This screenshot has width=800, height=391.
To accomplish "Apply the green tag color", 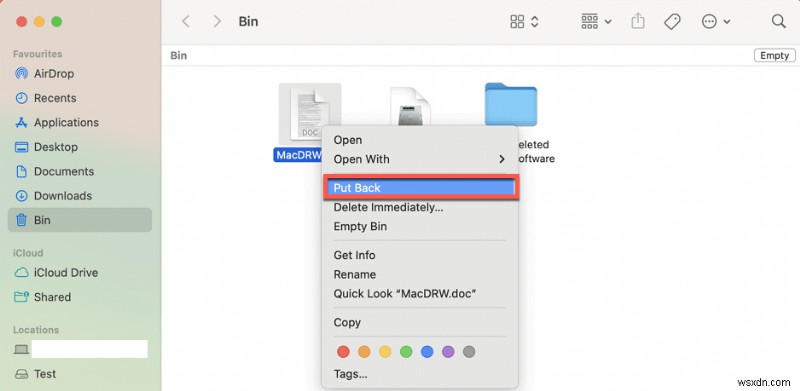I will (x=406, y=352).
